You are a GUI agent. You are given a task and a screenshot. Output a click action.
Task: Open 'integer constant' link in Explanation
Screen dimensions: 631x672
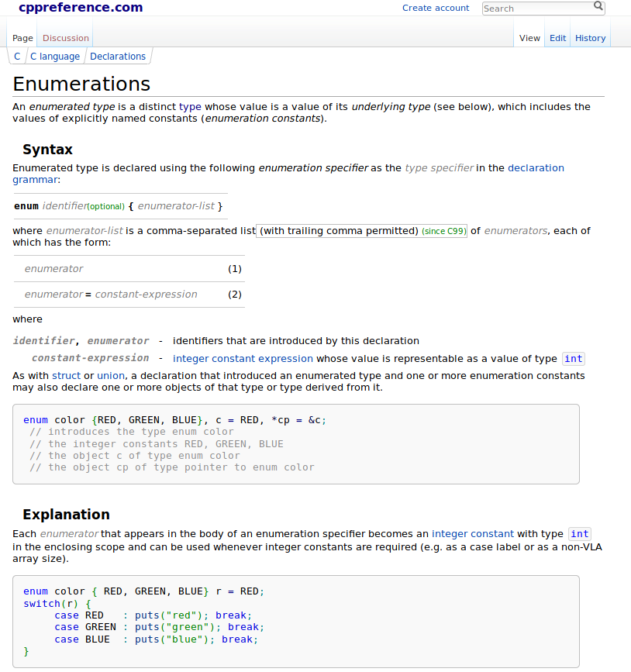(473, 534)
